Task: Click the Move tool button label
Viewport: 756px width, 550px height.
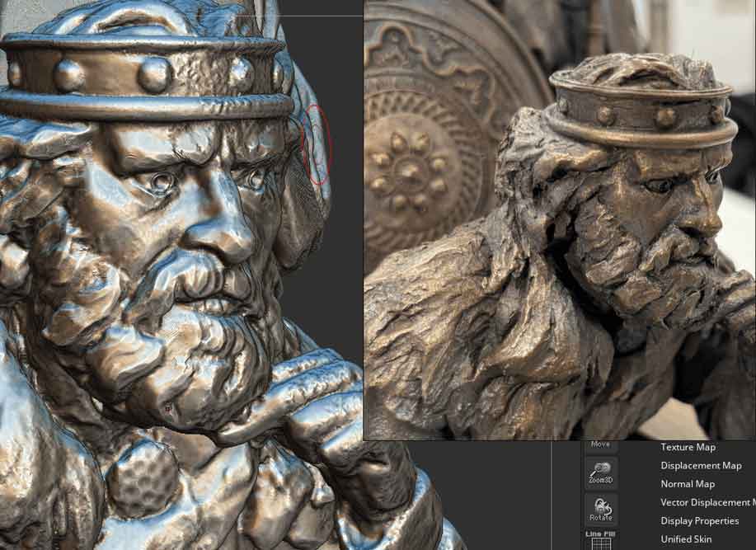Action: pos(599,443)
